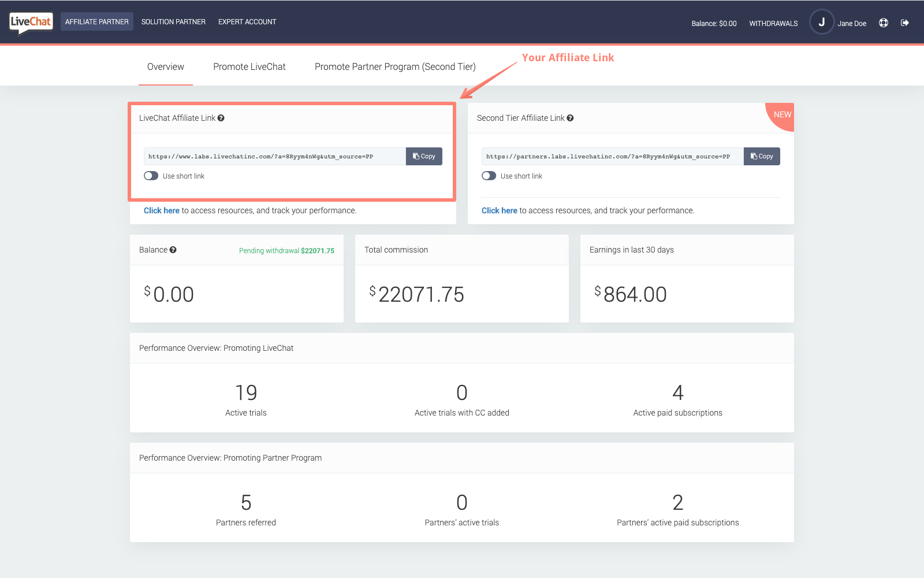Copy the Second Tier affiliate link

[x=762, y=156]
